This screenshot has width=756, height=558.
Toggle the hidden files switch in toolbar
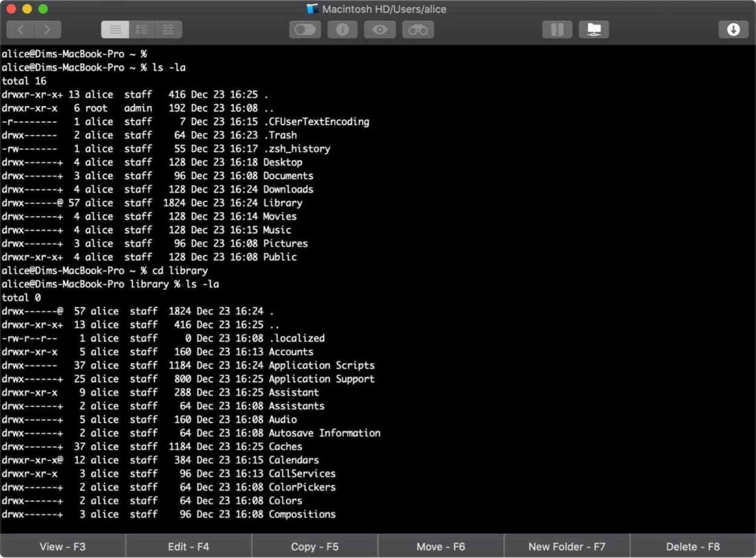tap(305, 29)
